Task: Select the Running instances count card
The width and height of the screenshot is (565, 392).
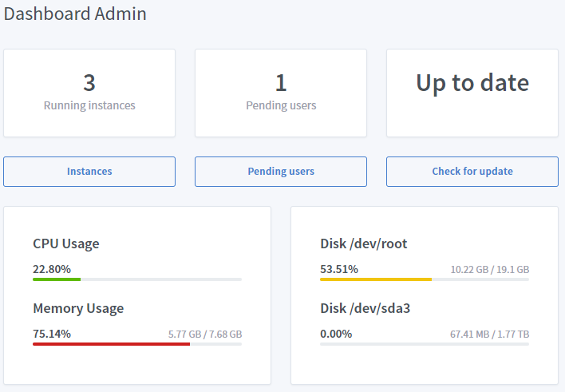Action: (89, 93)
